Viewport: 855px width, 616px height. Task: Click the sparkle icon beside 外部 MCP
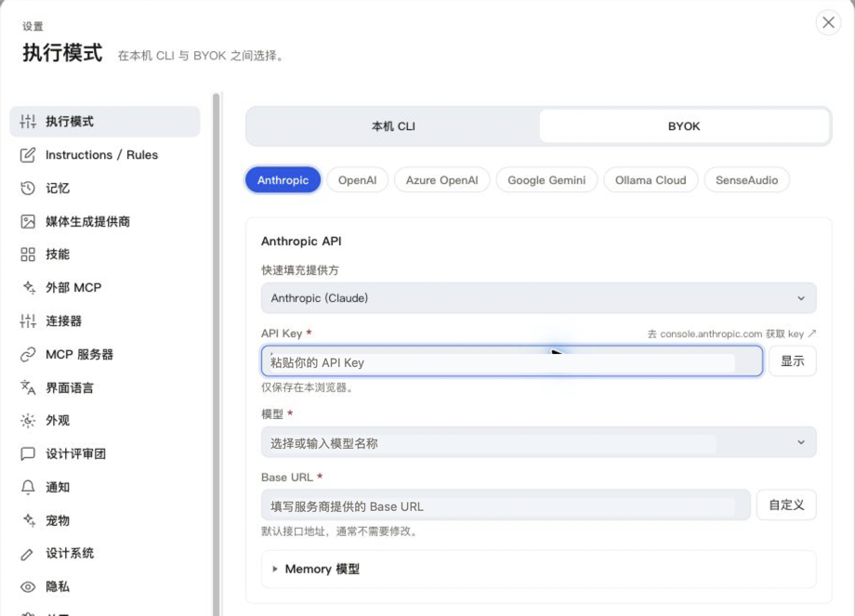pyautogui.click(x=28, y=287)
